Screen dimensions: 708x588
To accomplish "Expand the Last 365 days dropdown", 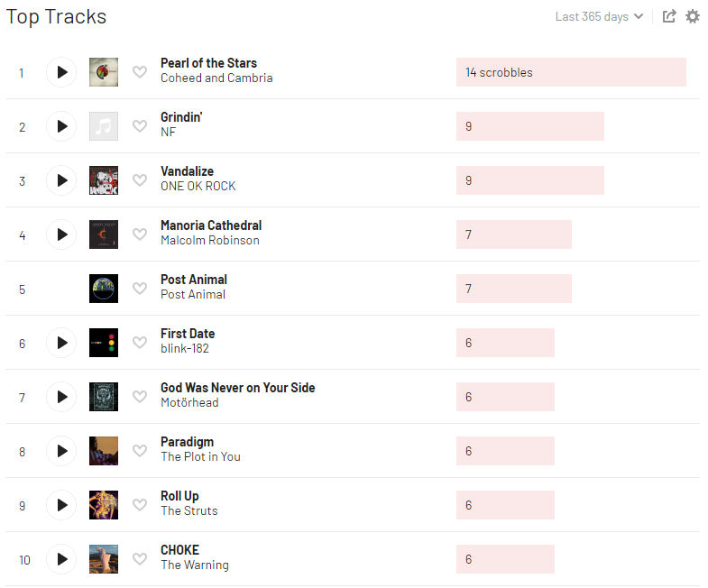I will pyautogui.click(x=599, y=16).
